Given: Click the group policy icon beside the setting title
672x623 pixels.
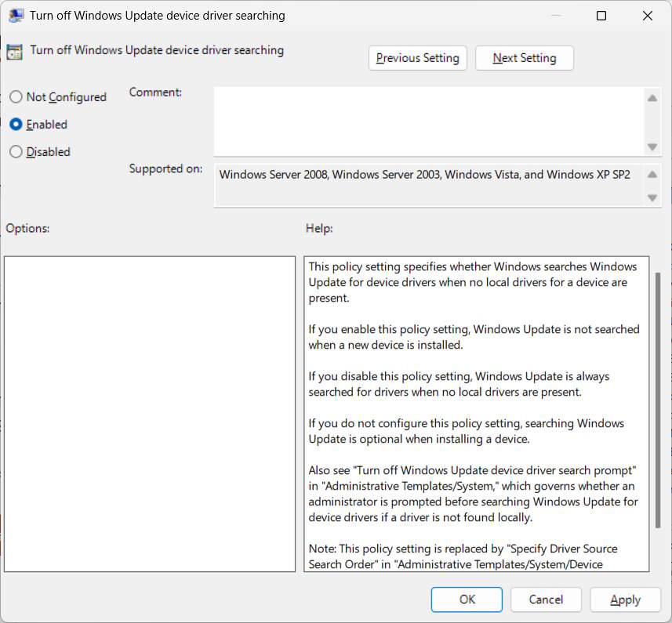Looking at the screenshot, I should point(14,50).
